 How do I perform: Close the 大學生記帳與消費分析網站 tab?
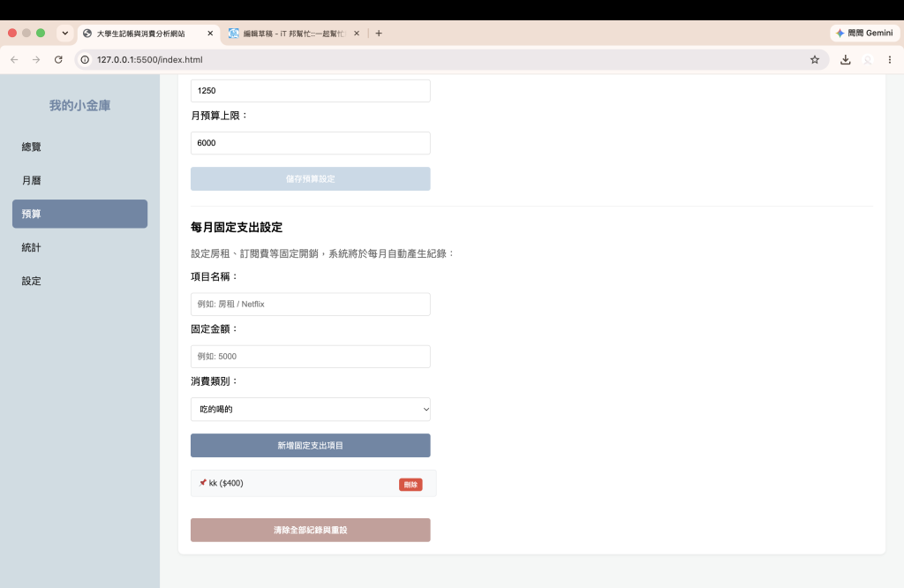point(210,34)
